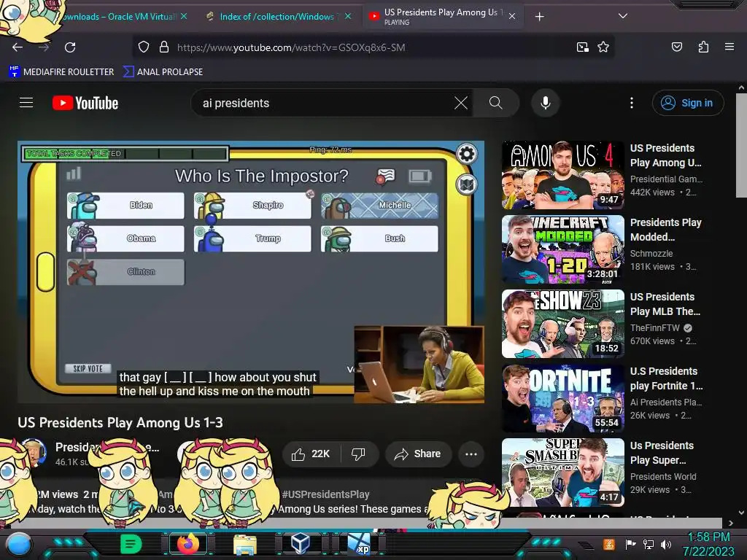Viewport: 747px width, 560px height.
Task: Open the extensions puzzle menu
Action: (x=703, y=47)
